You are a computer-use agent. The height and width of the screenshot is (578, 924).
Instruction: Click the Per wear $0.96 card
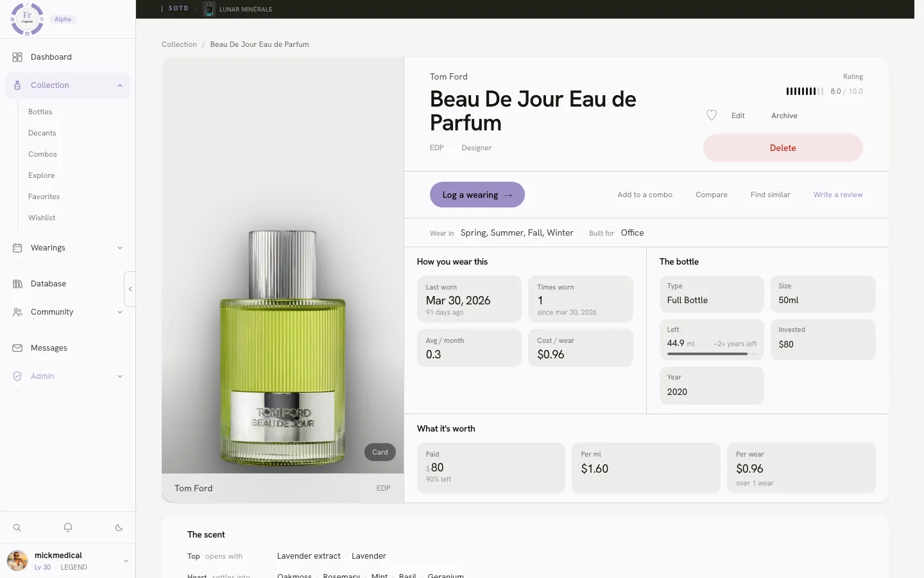click(801, 468)
